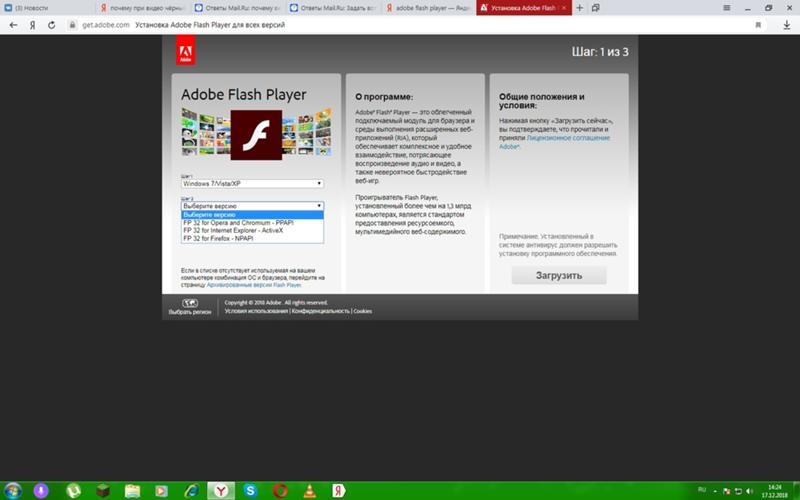Open the Windows Start orb
The width and height of the screenshot is (800, 500).
click(12, 491)
